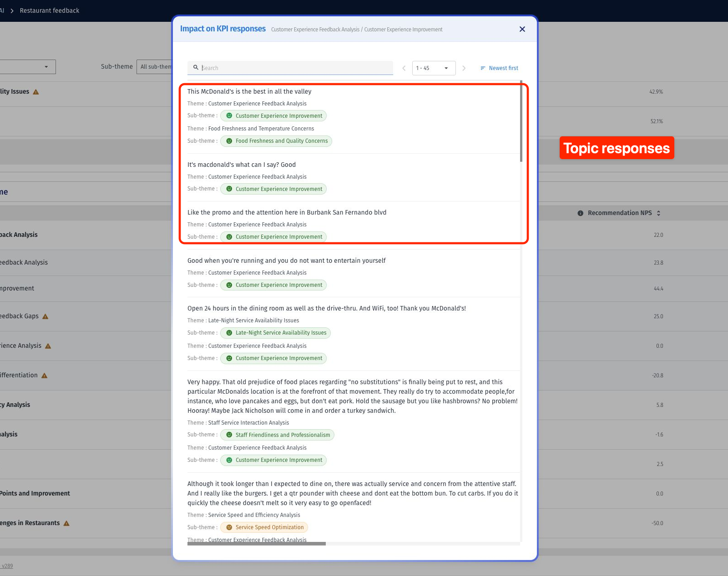Select Staff Friendliness and Professionalism tag

pyautogui.click(x=277, y=435)
